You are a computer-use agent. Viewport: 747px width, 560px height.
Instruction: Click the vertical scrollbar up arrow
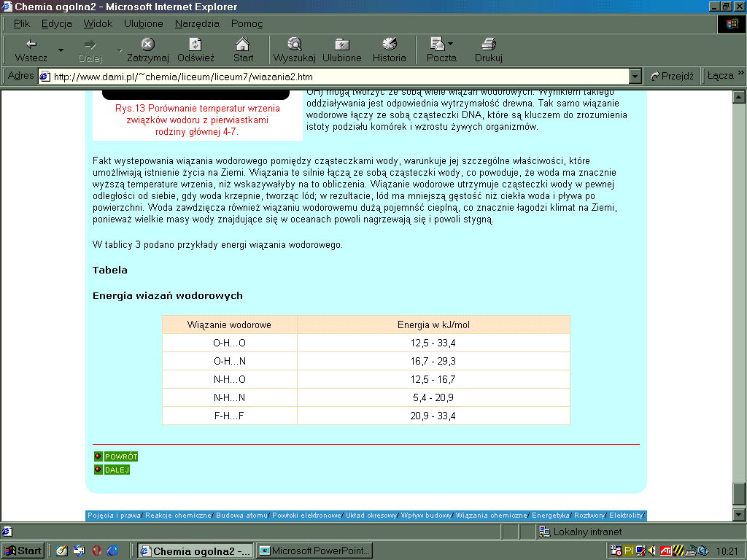(x=739, y=97)
